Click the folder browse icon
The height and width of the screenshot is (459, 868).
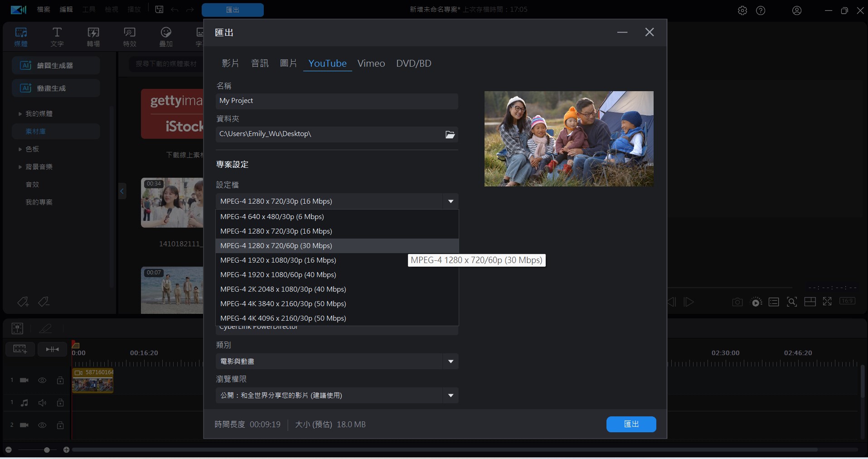click(x=450, y=134)
